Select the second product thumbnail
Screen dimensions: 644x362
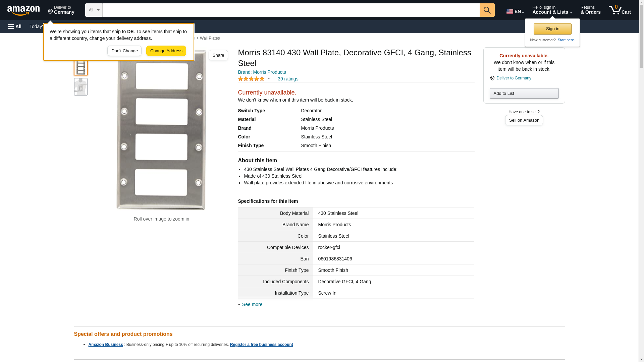80,87
